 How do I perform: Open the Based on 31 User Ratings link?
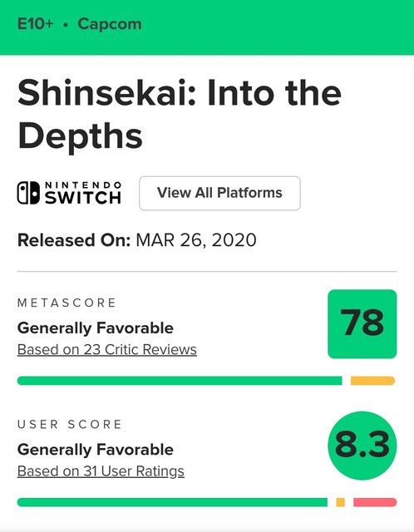(x=101, y=471)
